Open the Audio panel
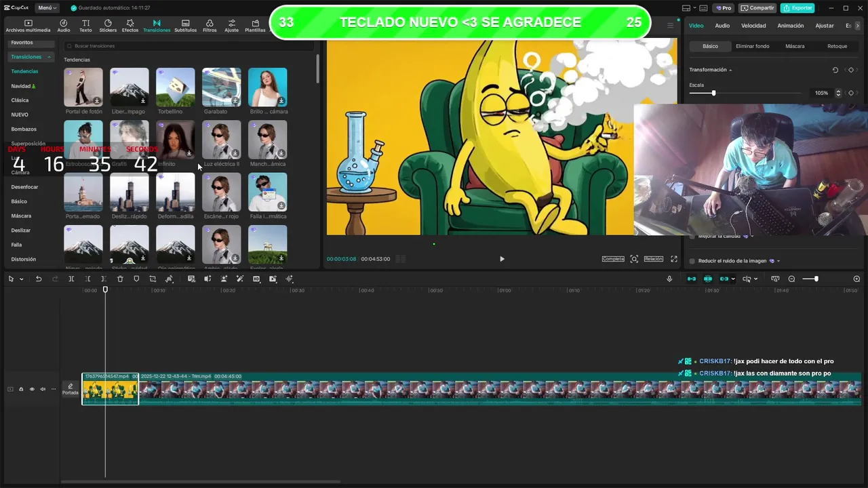The height and width of the screenshot is (488, 868). point(64,26)
